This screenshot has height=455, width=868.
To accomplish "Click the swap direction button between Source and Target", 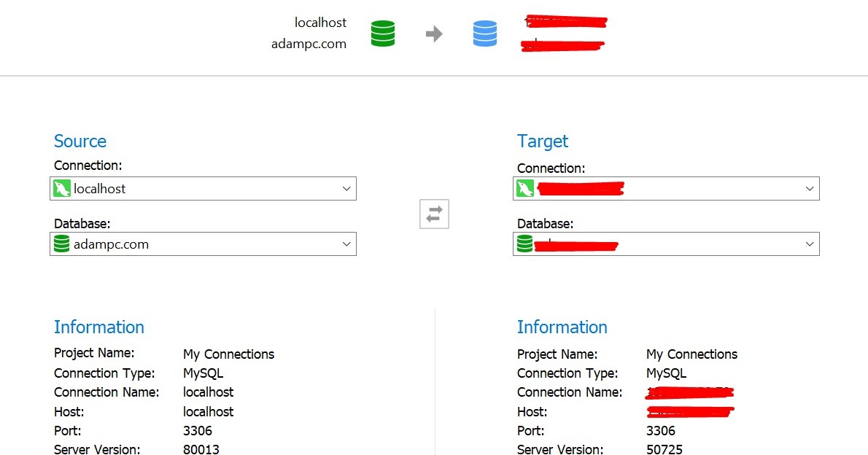I will [433, 213].
